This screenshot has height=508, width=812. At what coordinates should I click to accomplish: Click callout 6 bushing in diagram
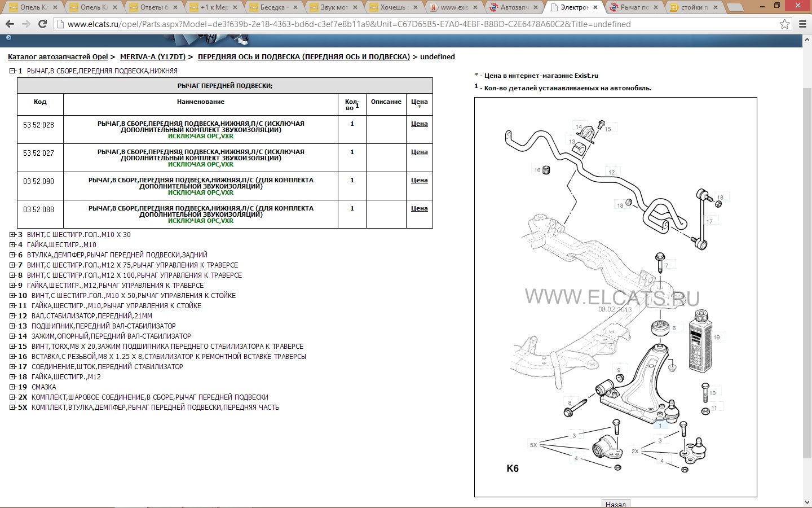tap(673, 328)
